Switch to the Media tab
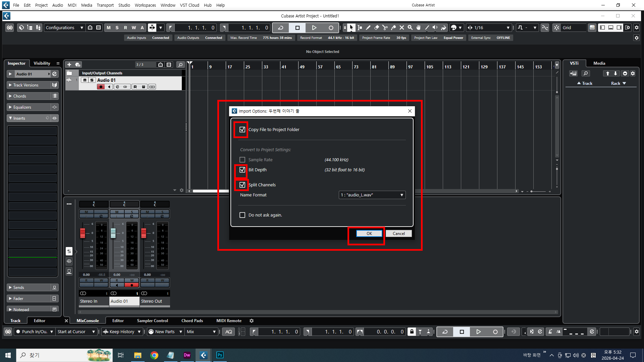 point(599,63)
